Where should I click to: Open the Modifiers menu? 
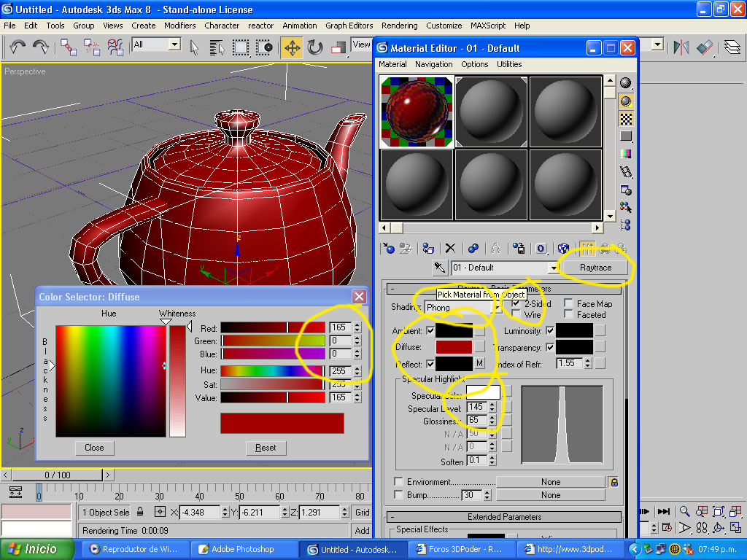(x=179, y=26)
